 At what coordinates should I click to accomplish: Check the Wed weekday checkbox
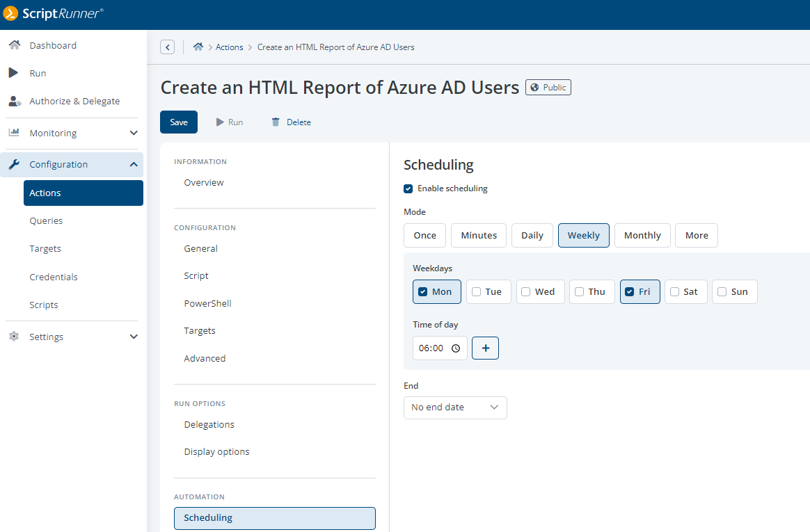pyautogui.click(x=526, y=292)
